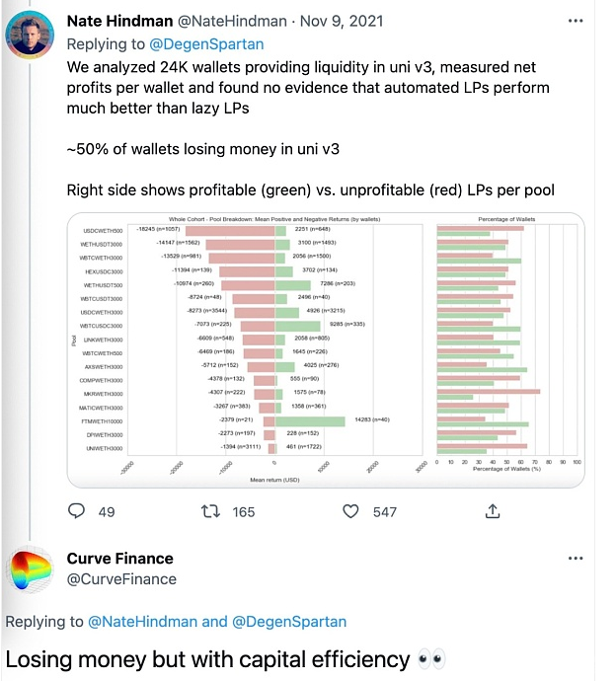The image size is (616, 681).
Task: Open more options on Nate Hindman's tweet
Action: pos(576,21)
